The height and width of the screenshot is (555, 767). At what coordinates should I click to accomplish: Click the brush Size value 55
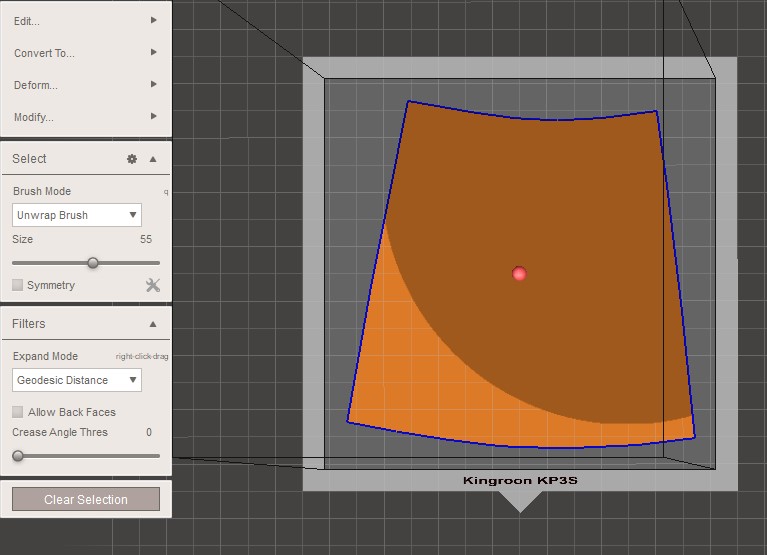[x=146, y=239]
